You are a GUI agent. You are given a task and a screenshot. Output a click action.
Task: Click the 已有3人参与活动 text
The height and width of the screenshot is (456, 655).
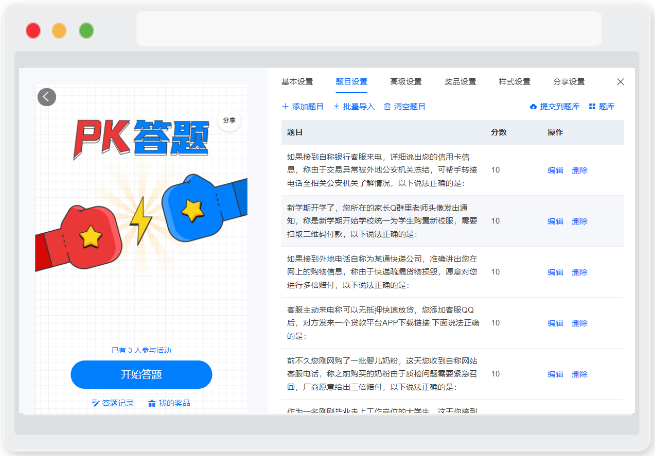click(141, 350)
